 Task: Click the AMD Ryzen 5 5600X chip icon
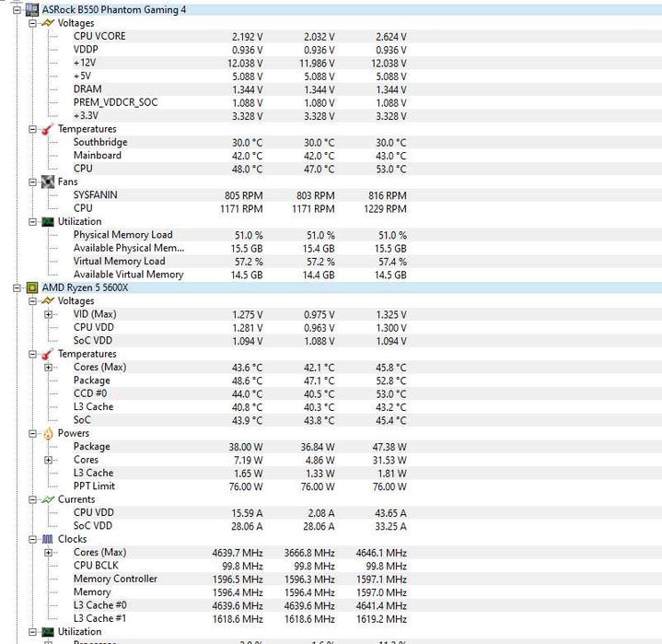click(32, 287)
